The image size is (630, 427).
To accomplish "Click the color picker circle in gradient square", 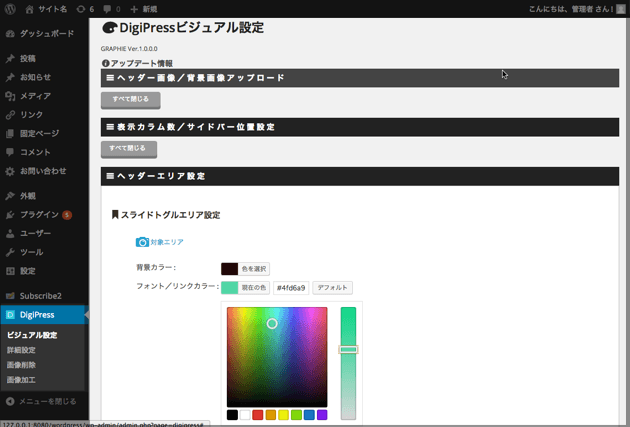I will click(x=272, y=323).
